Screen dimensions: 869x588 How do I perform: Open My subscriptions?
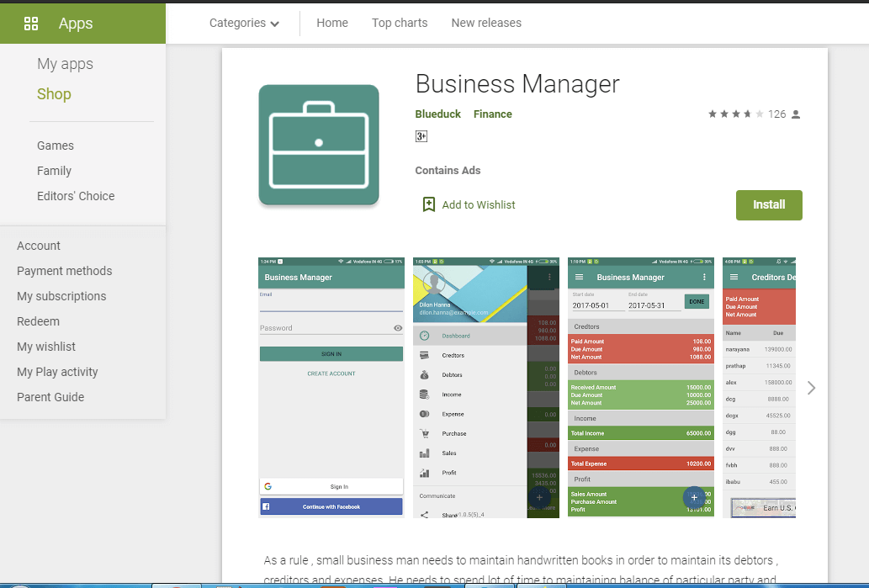click(x=61, y=296)
